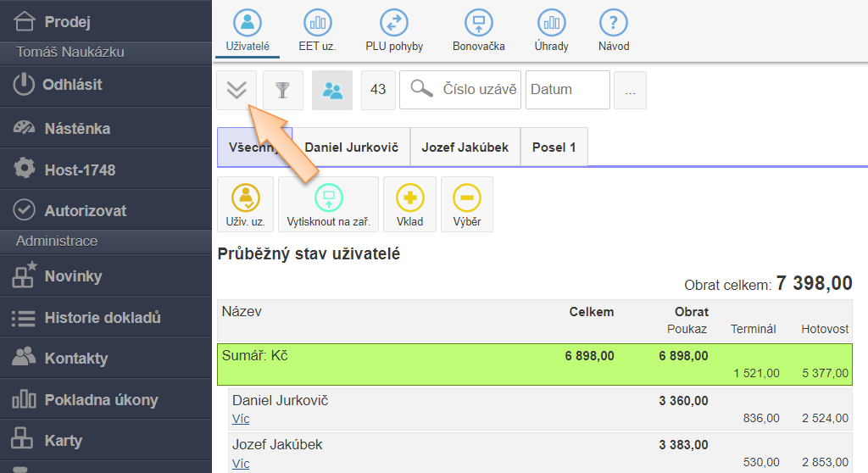Open PLU pohyby from top toolbar
Viewport: 868px width, 473px height.
click(394, 31)
